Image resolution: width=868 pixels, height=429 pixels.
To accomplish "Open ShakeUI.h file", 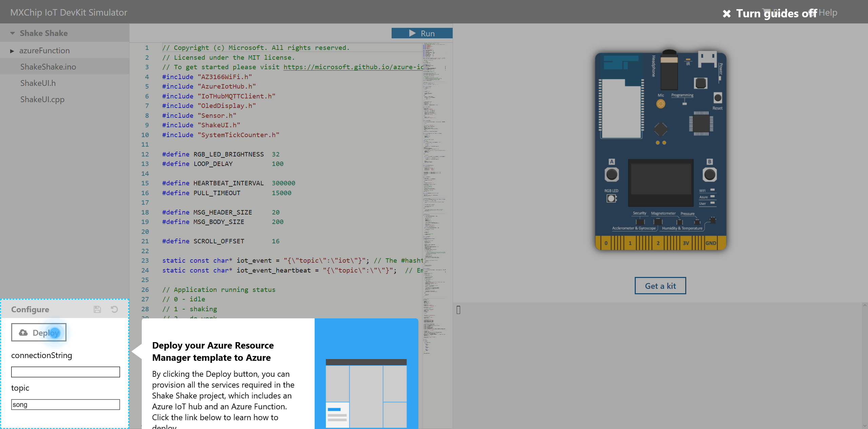I will [x=38, y=83].
